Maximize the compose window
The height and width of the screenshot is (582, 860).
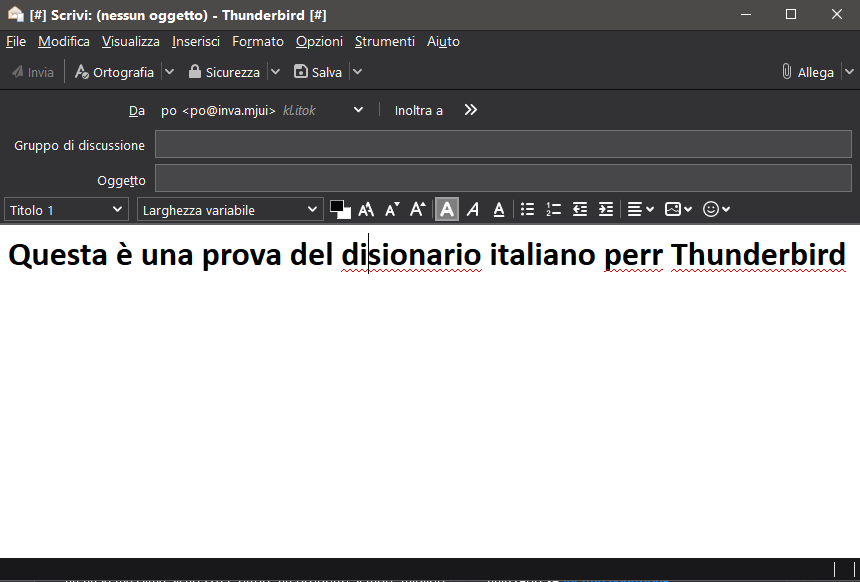[x=791, y=15]
